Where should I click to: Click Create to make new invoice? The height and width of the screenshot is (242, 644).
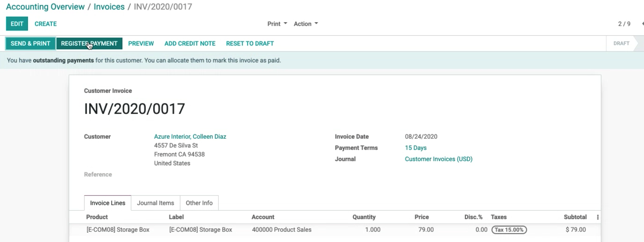pos(46,24)
